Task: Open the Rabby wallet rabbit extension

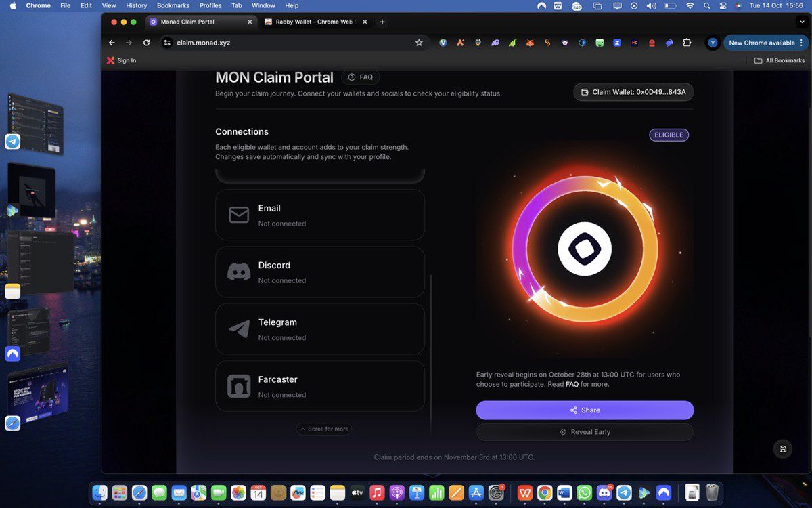Action: [669, 43]
